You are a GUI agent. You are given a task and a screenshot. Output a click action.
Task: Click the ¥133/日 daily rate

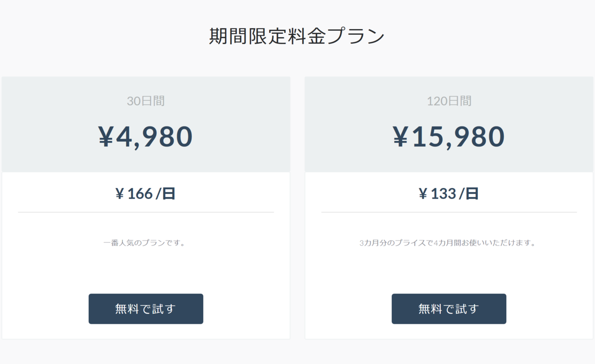[449, 193]
